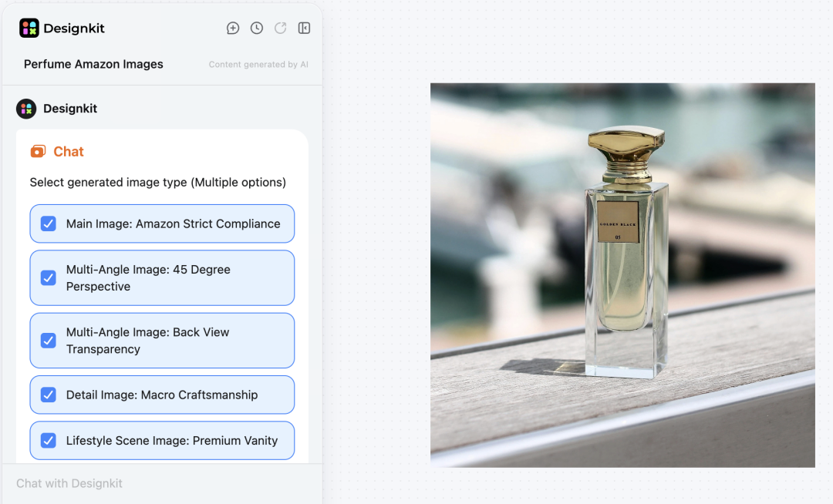The height and width of the screenshot is (504, 833).
Task: Select the perfume bottle preview image
Action: (622, 274)
